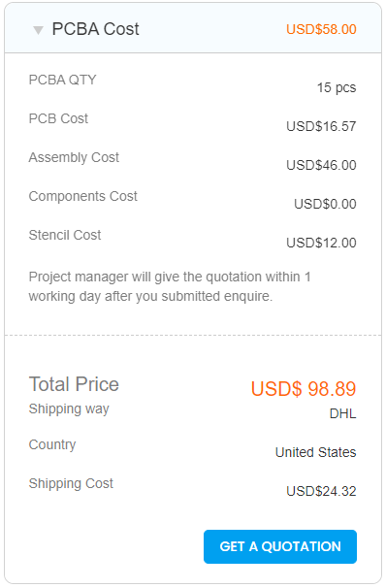This screenshot has height=588, width=386.
Task: Click the DHL shipping way value
Action: pyautogui.click(x=343, y=413)
